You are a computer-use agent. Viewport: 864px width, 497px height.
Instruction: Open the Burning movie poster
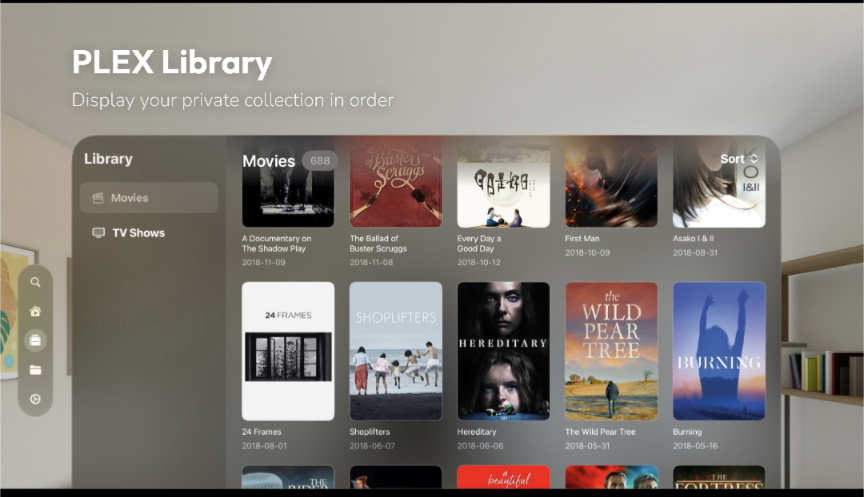(x=719, y=352)
